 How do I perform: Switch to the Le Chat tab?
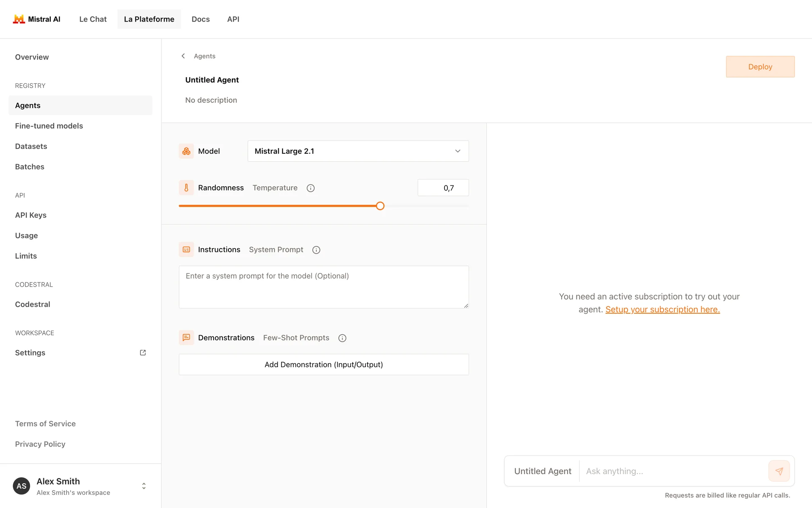(93, 19)
